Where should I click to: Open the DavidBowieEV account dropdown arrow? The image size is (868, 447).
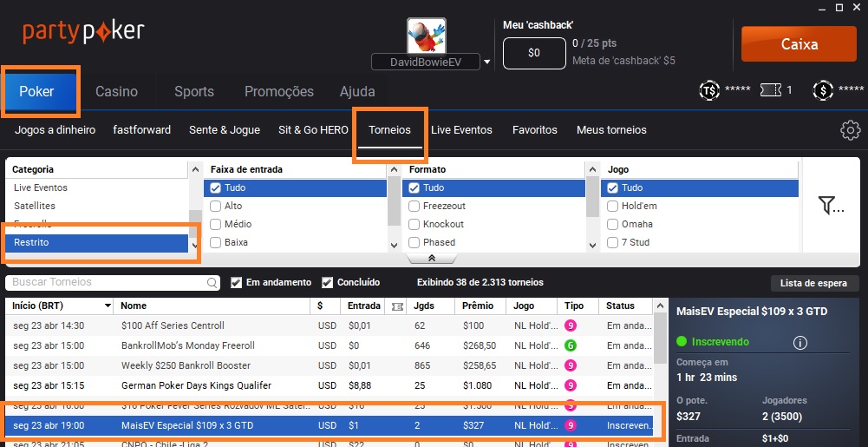[487, 62]
